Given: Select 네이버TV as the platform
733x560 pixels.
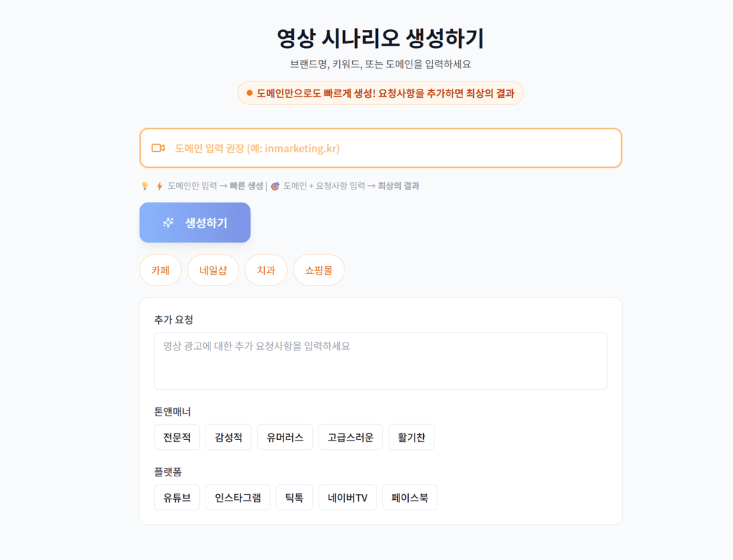Looking at the screenshot, I should [347, 498].
